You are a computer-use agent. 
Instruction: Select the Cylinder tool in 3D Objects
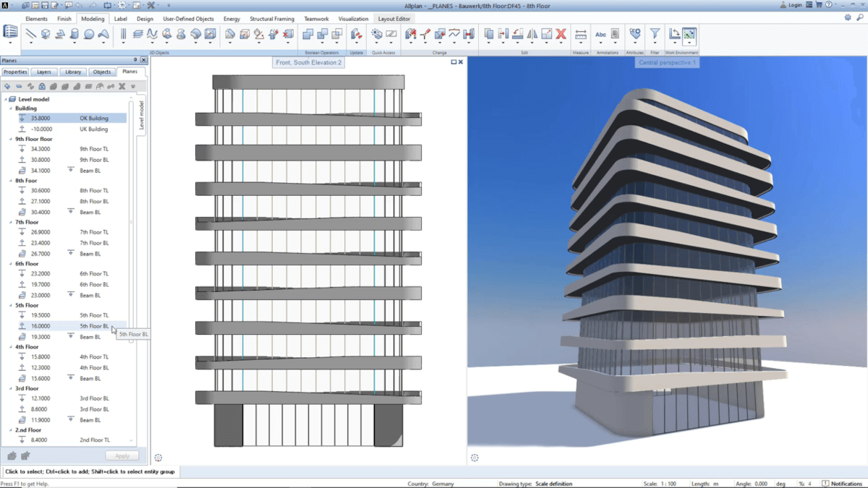(x=75, y=34)
